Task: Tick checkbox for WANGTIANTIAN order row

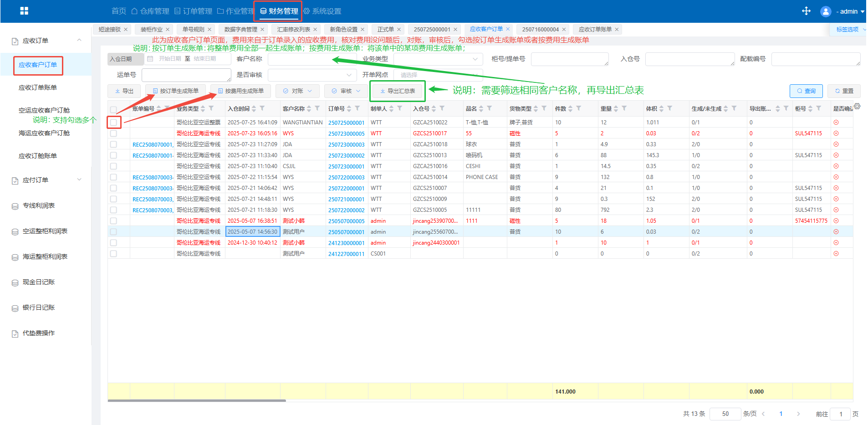Action: (113, 123)
